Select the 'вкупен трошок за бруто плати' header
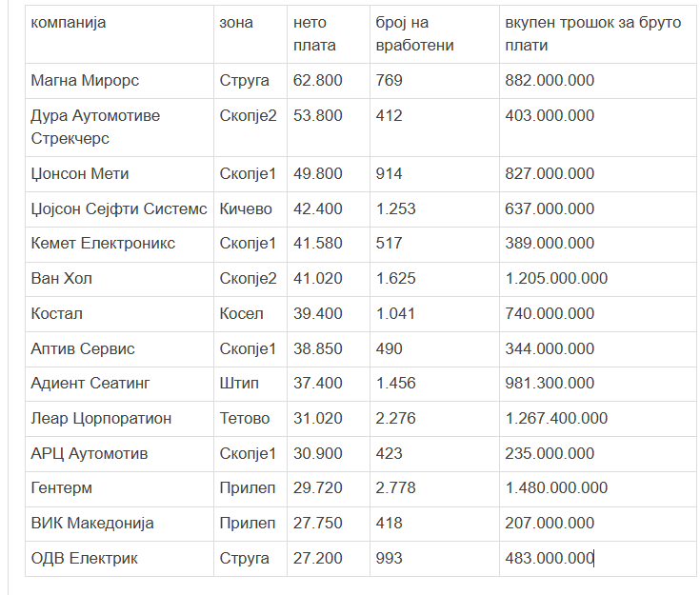Image resolution: width=700 pixels, height=595 pixels. (593, 33)
